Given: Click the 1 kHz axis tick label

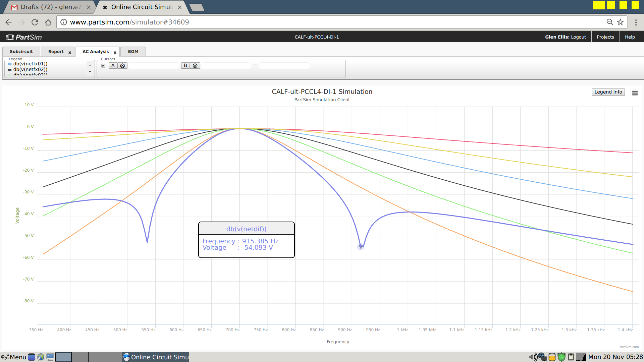Looking at the screenshot, I should point(402,330).
